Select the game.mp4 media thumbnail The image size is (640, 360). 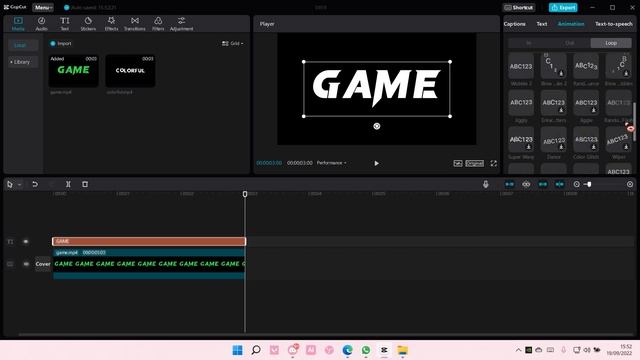[73, 71]
